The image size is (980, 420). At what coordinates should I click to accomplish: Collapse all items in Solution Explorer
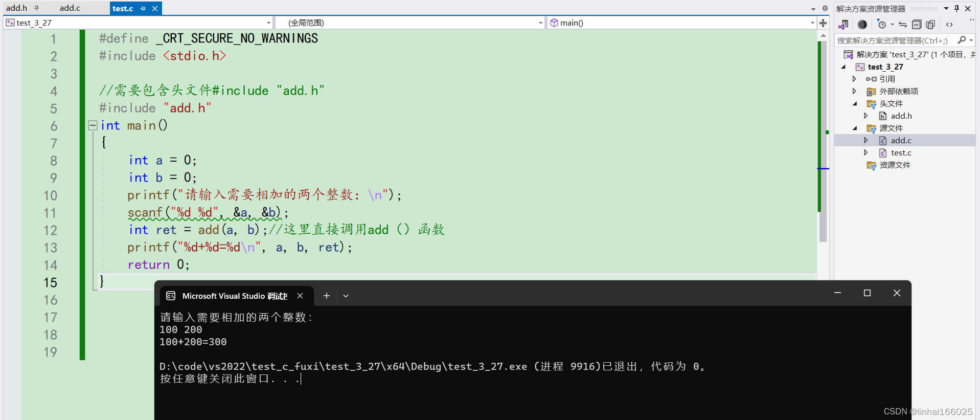[917, 25]
